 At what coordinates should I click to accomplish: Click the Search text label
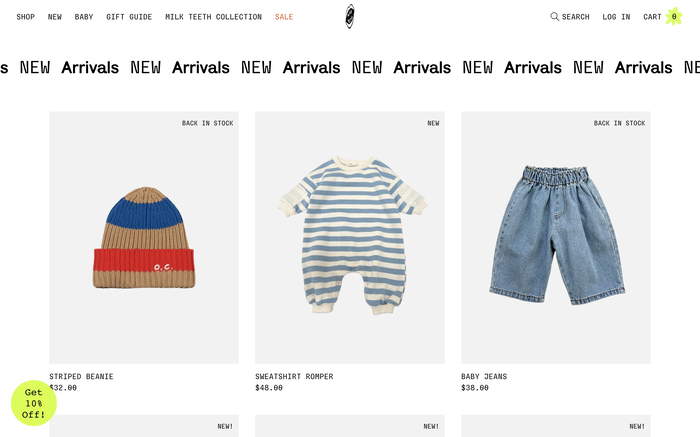click(575, 17)
